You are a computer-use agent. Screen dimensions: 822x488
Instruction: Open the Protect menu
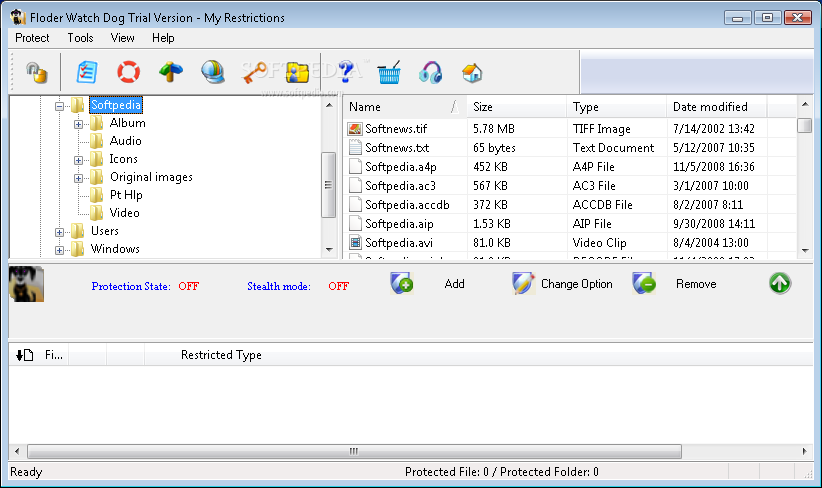pyautogui.click(x=32, y=38)
